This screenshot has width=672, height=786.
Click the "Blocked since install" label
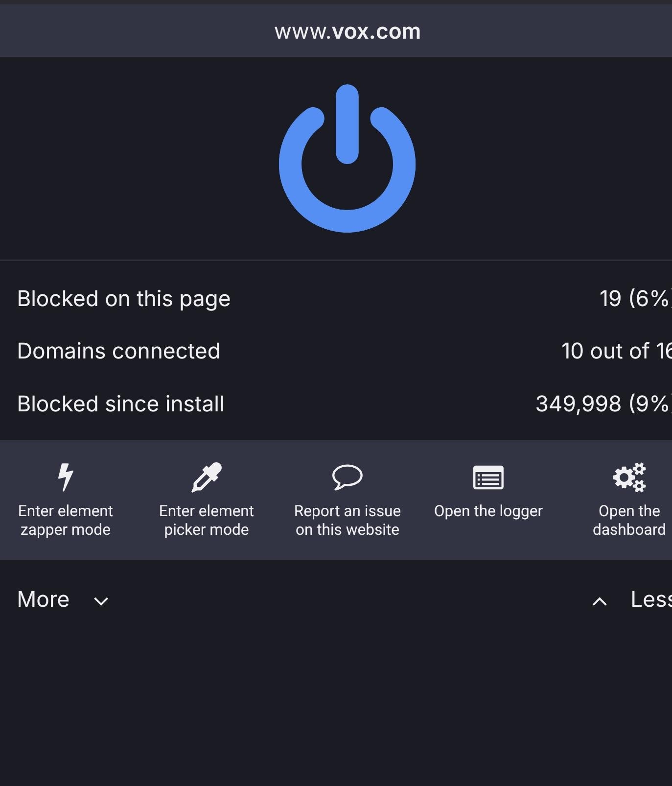(121, 404)
